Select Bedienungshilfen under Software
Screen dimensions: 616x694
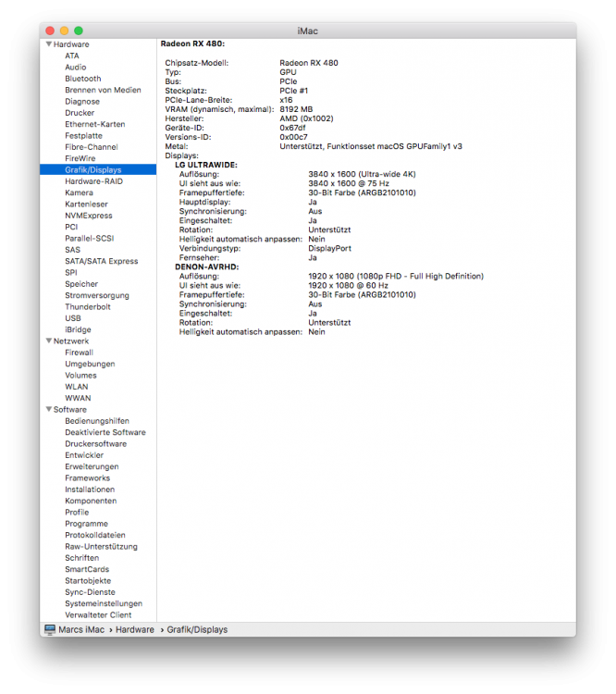pos(97,421)
